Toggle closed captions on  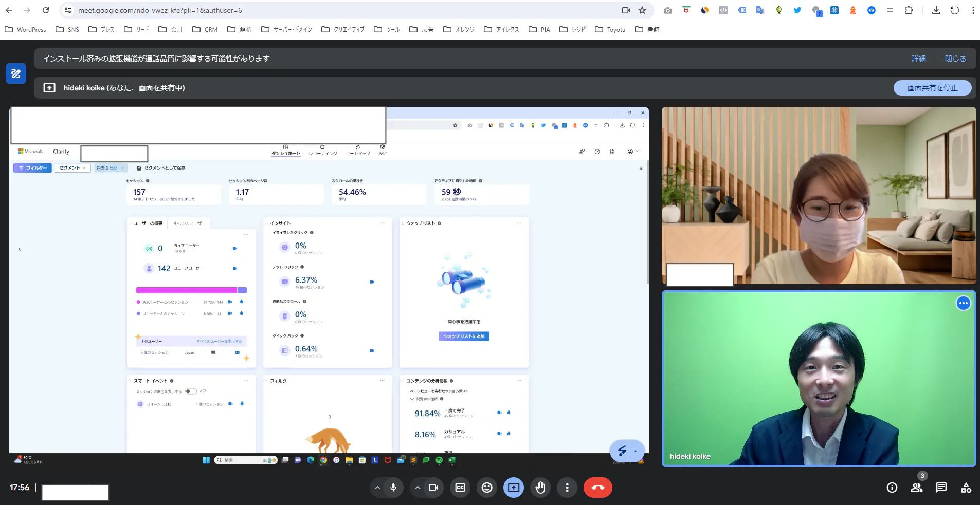[460, 488]
